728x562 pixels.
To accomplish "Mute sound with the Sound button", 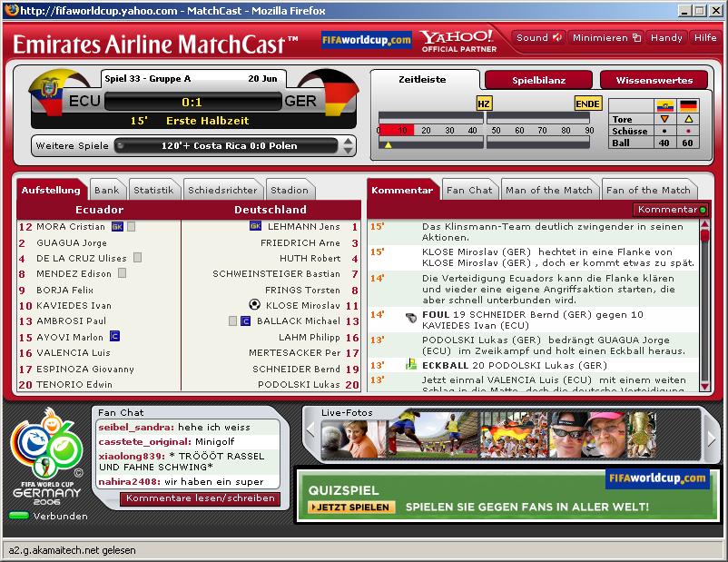I will (539, 38).
